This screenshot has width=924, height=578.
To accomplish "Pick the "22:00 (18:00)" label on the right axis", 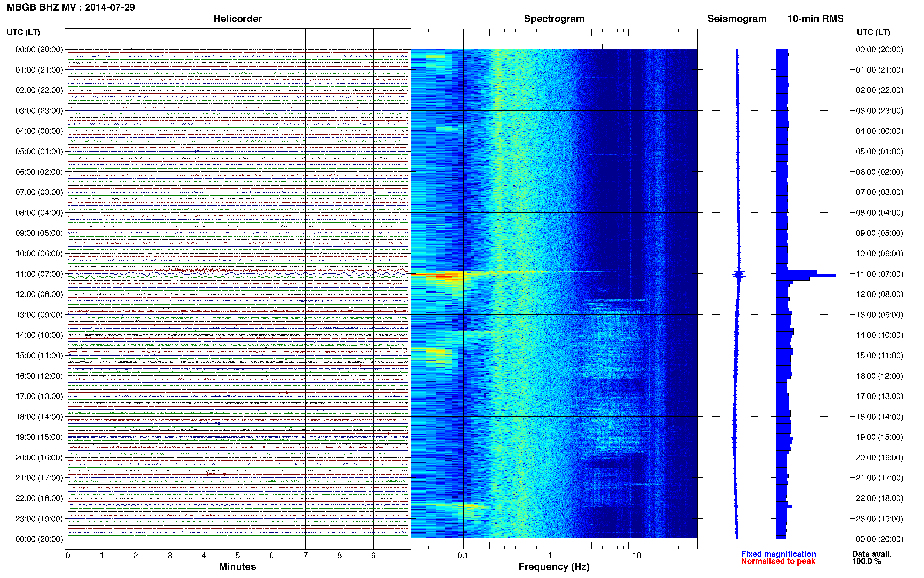I will pos(879,498).
